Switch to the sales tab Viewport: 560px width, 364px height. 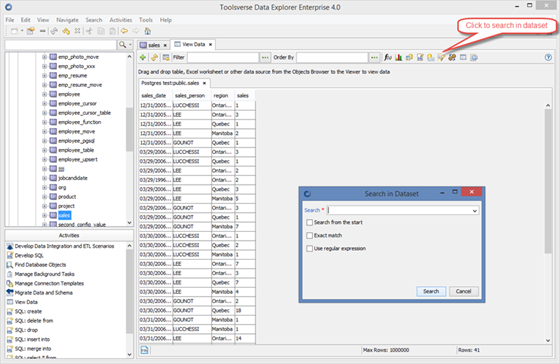coord(154,45)
